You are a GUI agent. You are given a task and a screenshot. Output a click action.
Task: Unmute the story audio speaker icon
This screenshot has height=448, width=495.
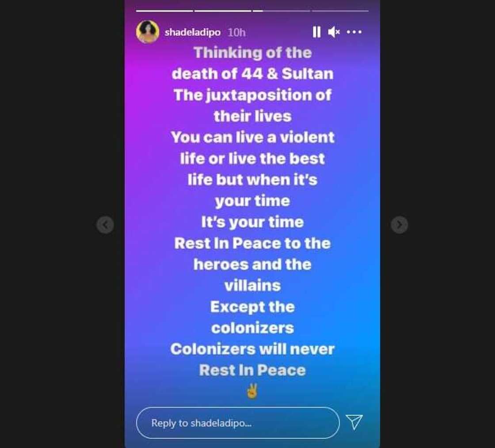click(334, 32)
